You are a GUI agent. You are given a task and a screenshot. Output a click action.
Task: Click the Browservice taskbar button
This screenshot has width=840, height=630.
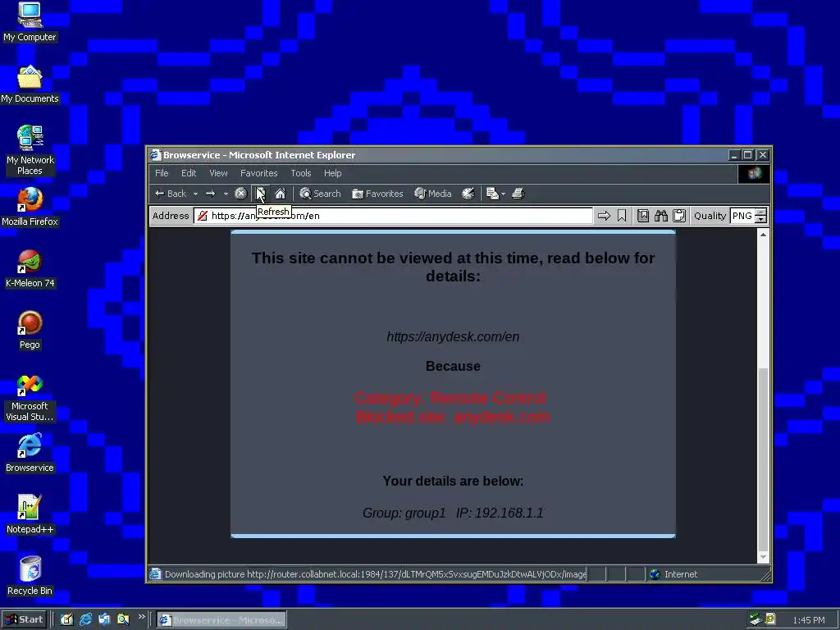pos(221,620)
